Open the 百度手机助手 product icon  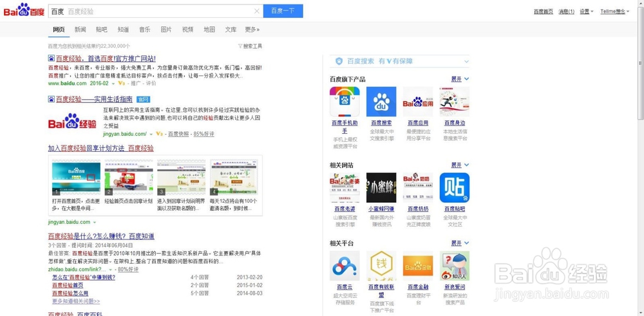pos(345,102)
